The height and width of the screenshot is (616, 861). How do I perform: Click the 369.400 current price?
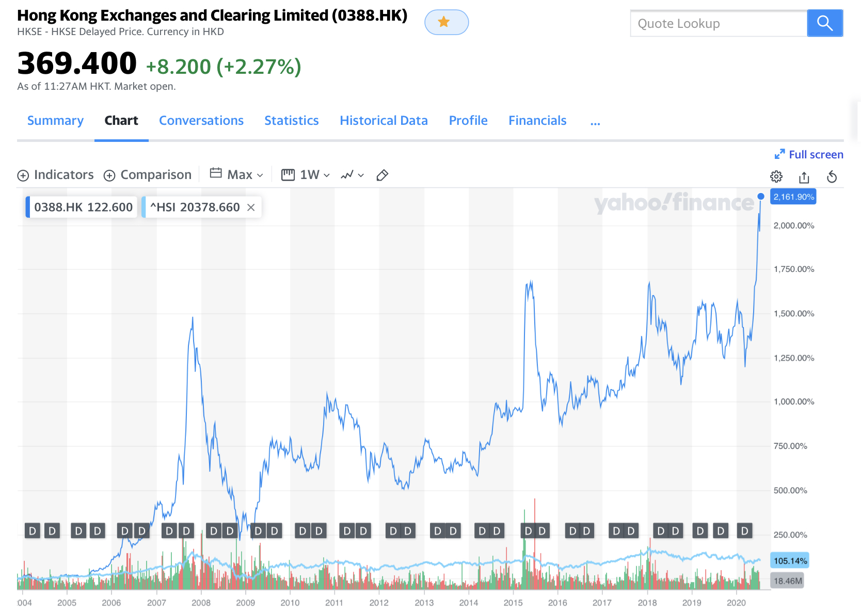pos(77,63)
